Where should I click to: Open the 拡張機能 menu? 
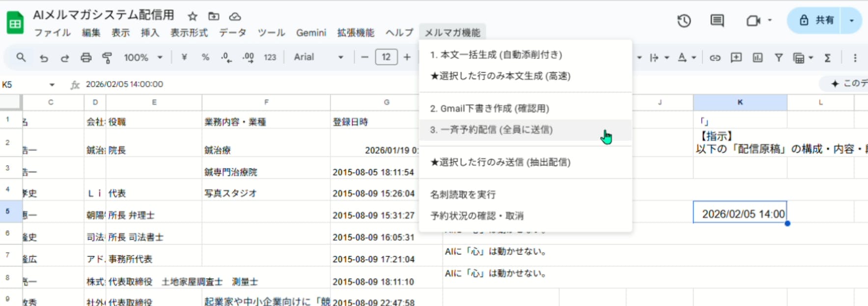pos(355,33)
